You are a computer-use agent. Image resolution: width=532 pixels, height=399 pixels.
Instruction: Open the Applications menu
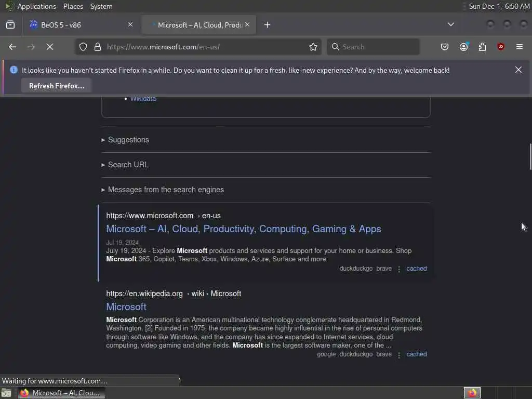coord(37,6)
